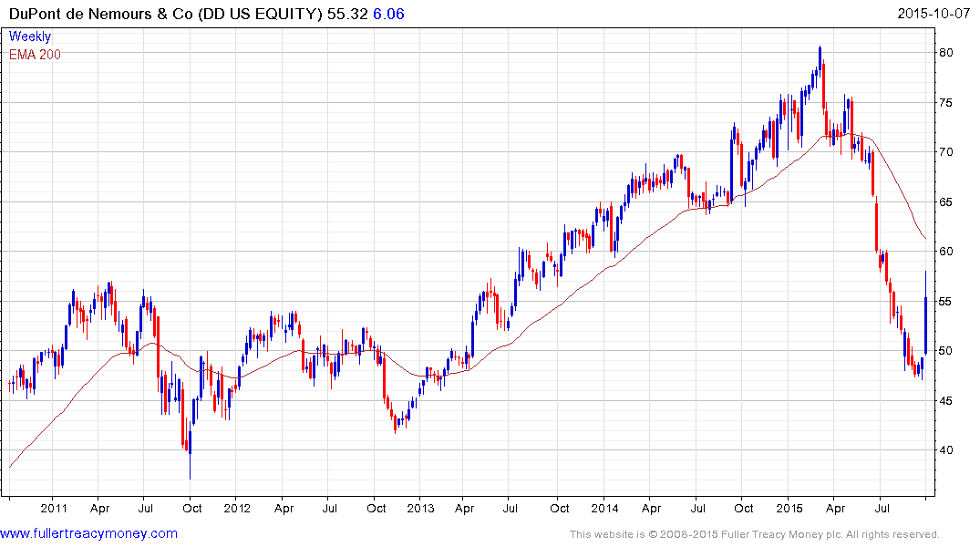Select the 2012 year marker on time axis
This screenshot has height=547, width=980.
coord(237,508)
